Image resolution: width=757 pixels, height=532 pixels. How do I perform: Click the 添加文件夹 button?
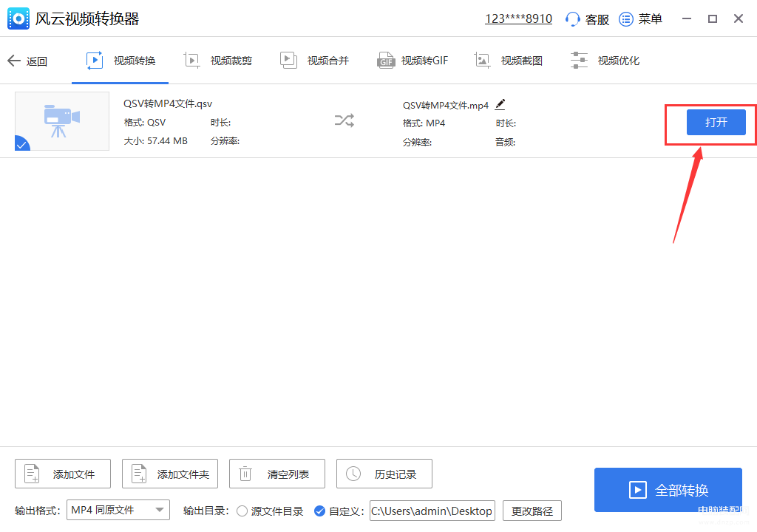pyautogui.click(x=170, y=474)
